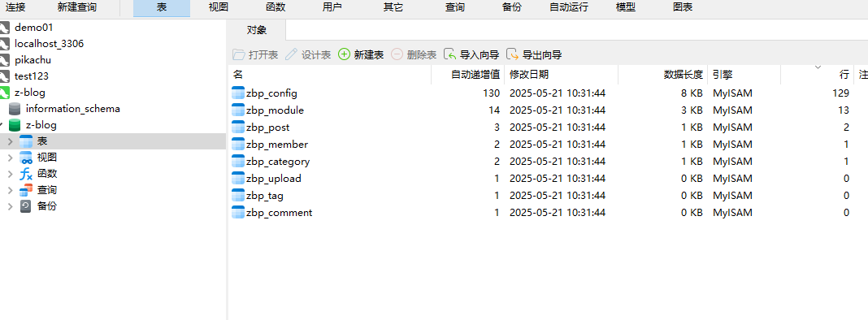Select the localhost_3306 connection label
This screenshot has width=868, height=320.
tap(50, 44)
